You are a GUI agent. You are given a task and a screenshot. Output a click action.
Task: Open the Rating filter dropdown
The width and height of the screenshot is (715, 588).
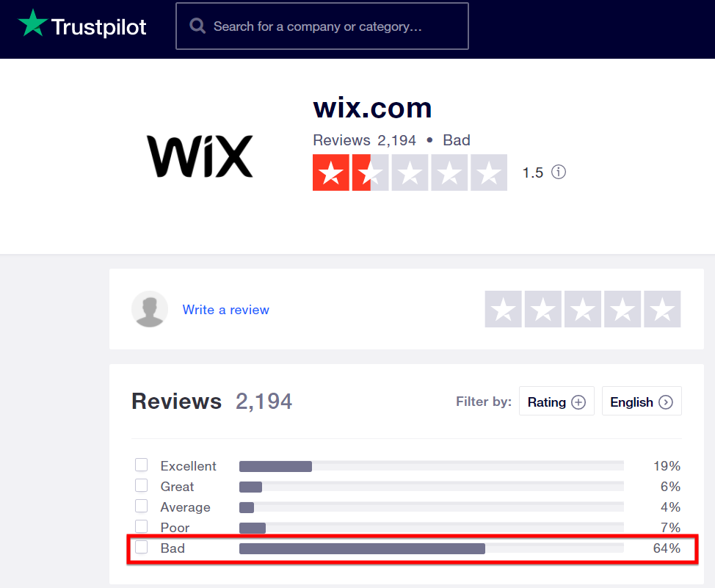pyautogui.click(x=556, y=401)
